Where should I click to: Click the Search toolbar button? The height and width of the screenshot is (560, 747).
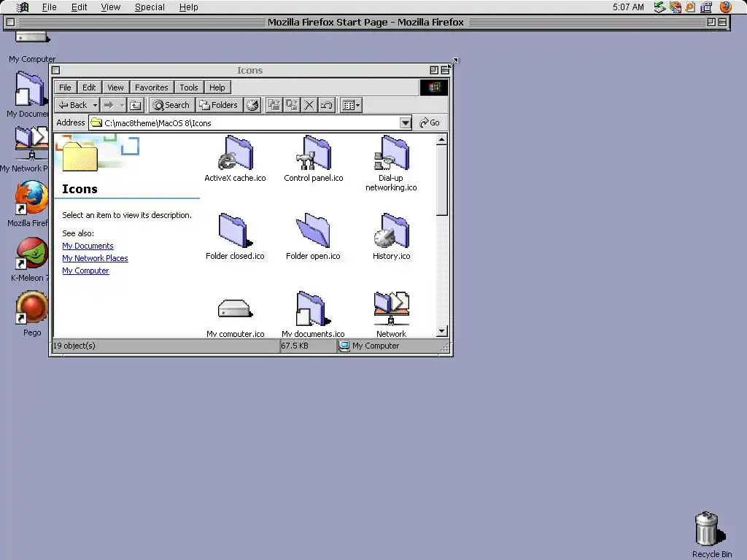[x=171, y=105]
